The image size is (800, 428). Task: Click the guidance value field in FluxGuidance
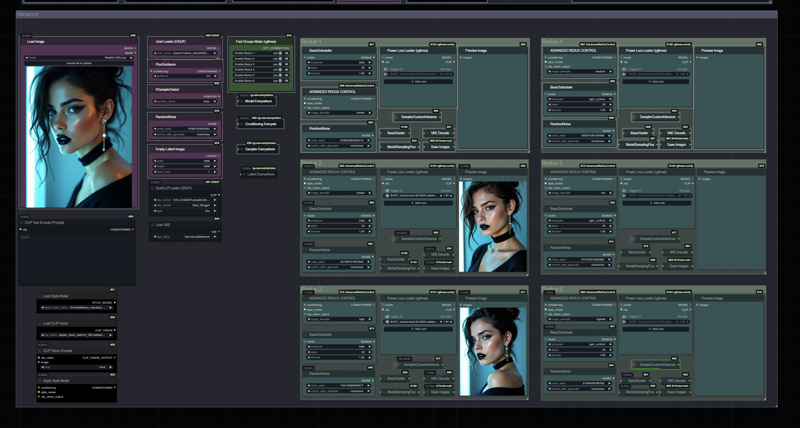[x=185, y=76]
